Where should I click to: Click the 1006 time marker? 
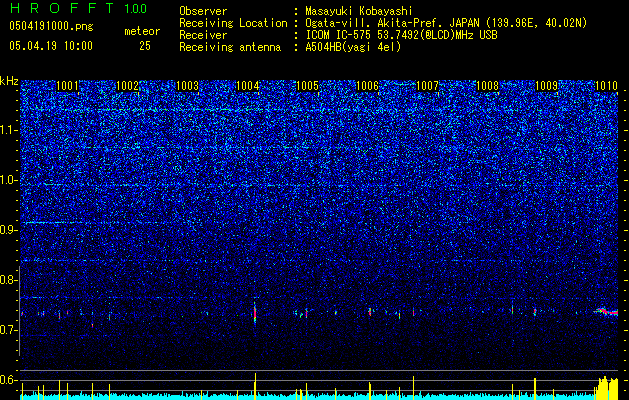367,86
